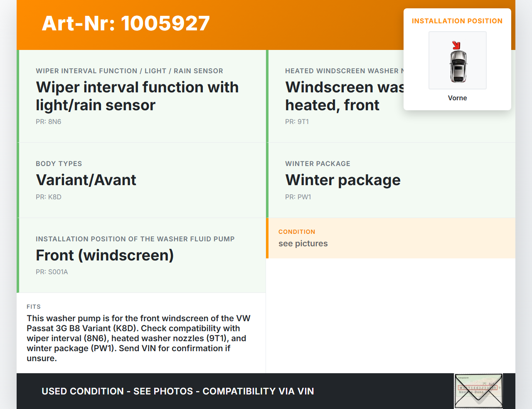Click the USED CONDITION footer banner text

(177, 391)
